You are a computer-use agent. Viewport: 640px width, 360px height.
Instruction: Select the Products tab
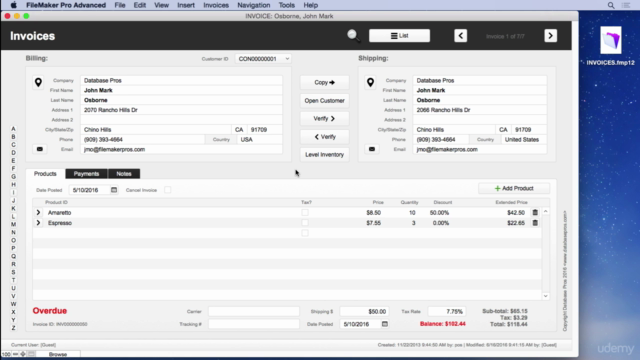point(45,173)
